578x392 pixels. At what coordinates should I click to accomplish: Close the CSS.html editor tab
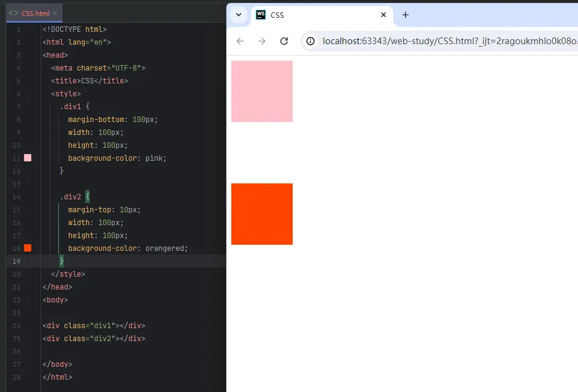click(55, 13)
